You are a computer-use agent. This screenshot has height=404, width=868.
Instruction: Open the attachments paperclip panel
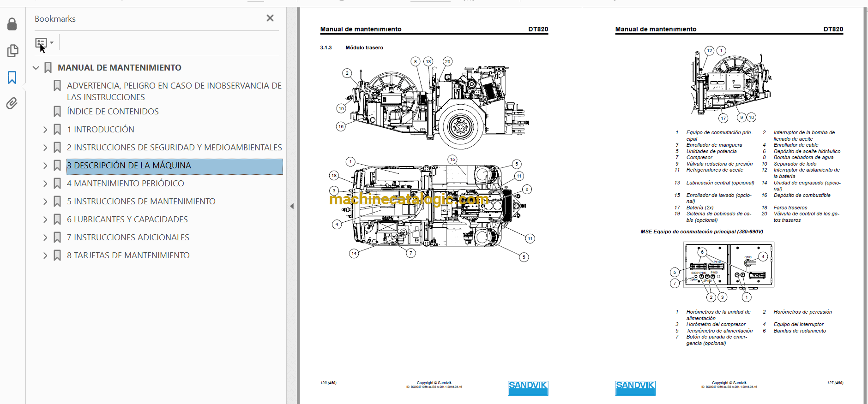pyautogui.click(x=12, y=103)
